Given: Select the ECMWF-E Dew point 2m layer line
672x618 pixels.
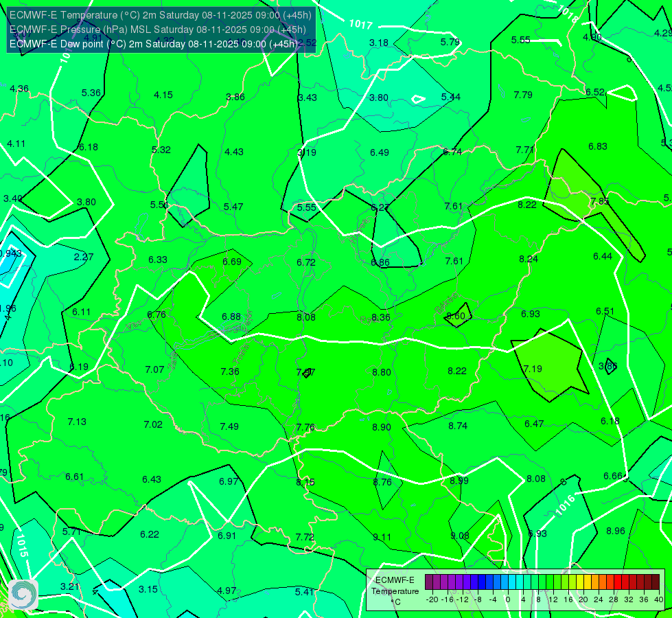Looking at the screenshot, I should click(154, 44).
